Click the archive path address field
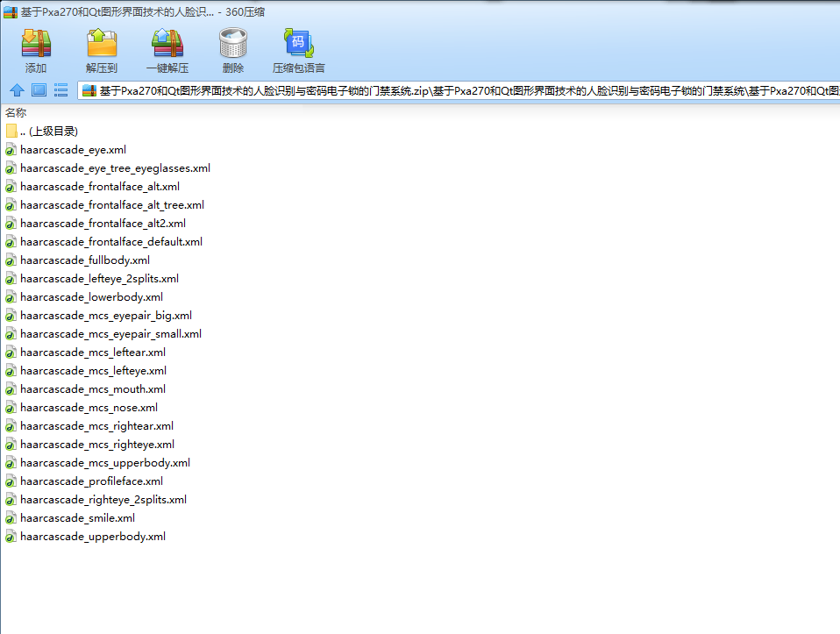The height and width of the screenshot is (634, 840). (x=459, y=90)
